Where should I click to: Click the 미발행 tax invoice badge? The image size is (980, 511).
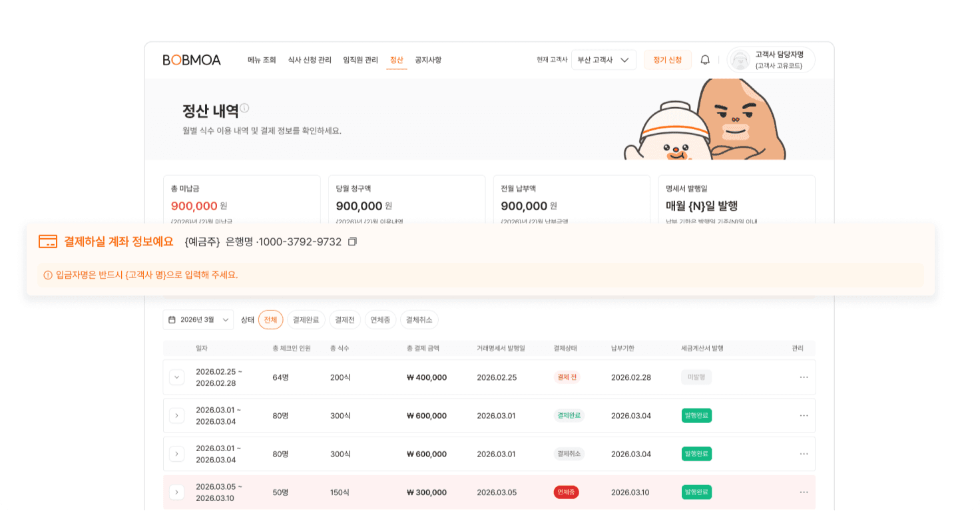pyautogui.click(x=696, y=377)
